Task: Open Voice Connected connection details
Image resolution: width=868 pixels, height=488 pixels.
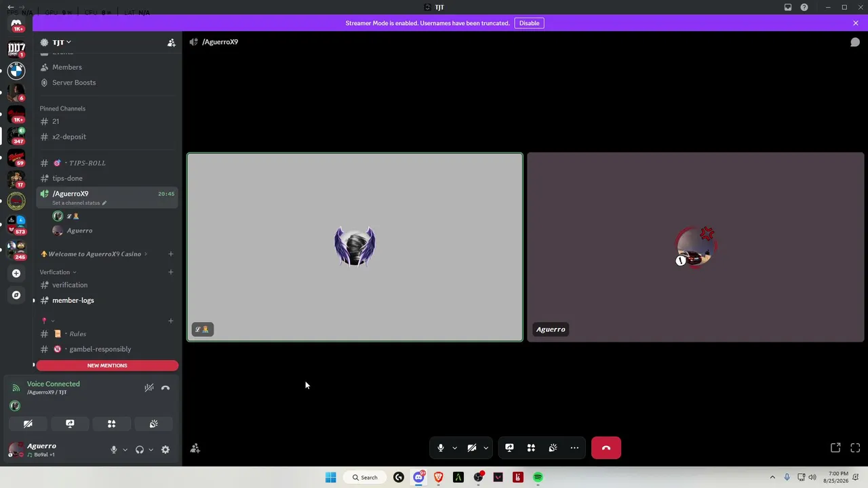Action: pos(53,384)
